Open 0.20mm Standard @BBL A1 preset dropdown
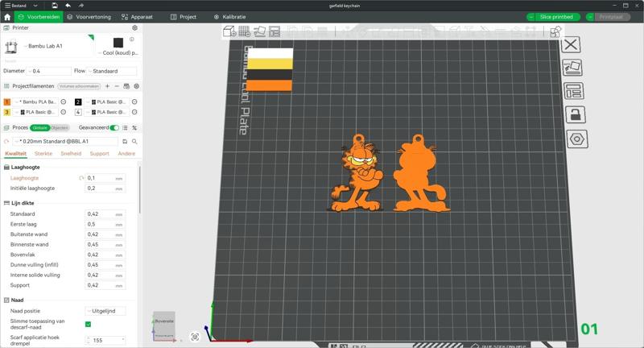 pyautogui.click(x=65, y=141)
